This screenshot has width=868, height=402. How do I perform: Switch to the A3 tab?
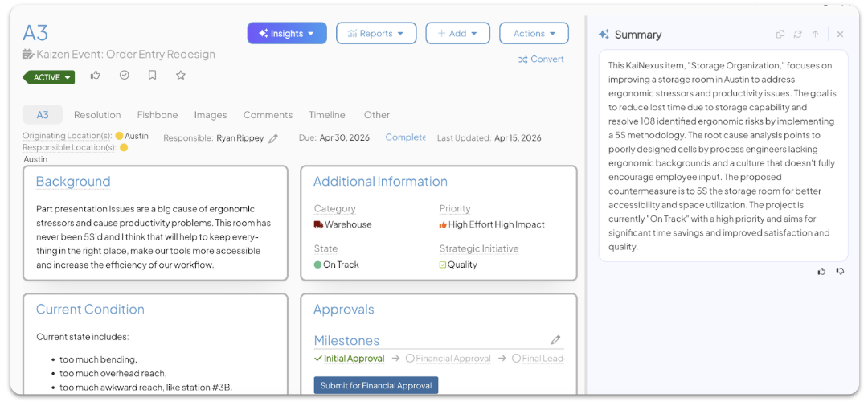pos(43,115)
